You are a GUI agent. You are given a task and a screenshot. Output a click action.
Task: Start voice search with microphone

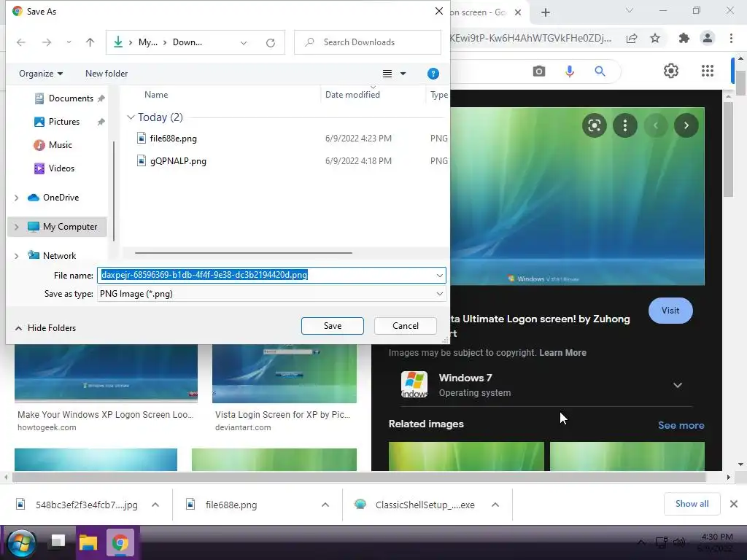pos(569,71)
